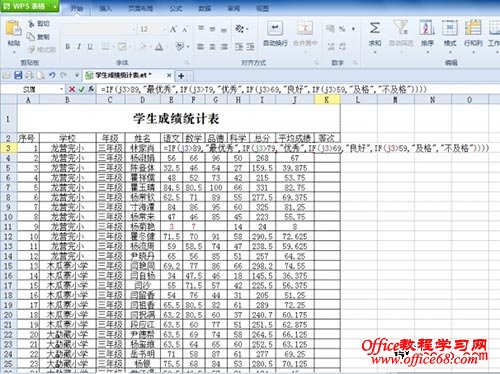Open the number format dropdown arrow

tap(353, 29)
